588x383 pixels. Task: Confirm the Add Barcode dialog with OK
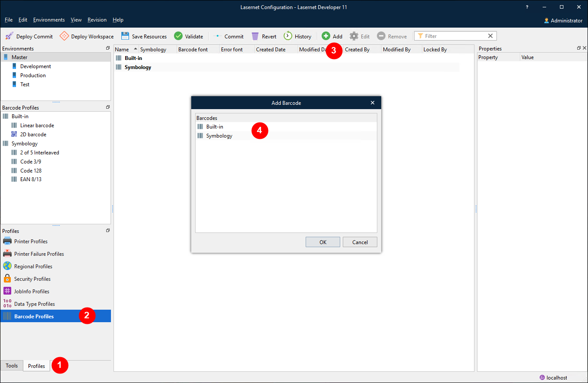323,242
